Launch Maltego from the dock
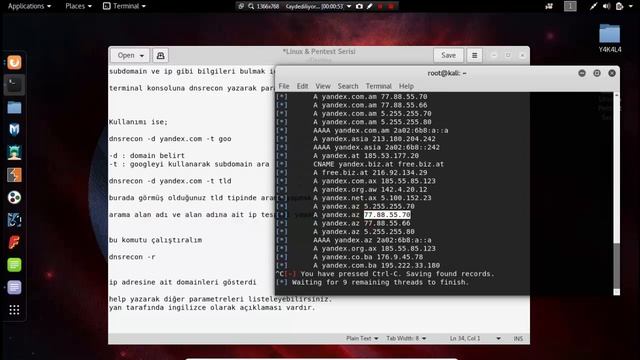 point(14,198)
